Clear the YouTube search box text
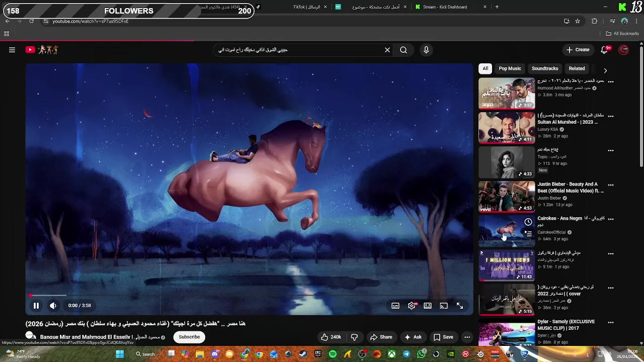Image resolution: width=644 pixels, height=362 pixels. pos(387,50)
